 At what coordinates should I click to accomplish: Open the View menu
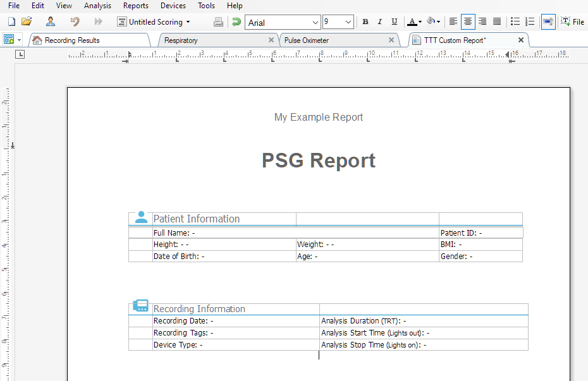click(x=64, y=6)
